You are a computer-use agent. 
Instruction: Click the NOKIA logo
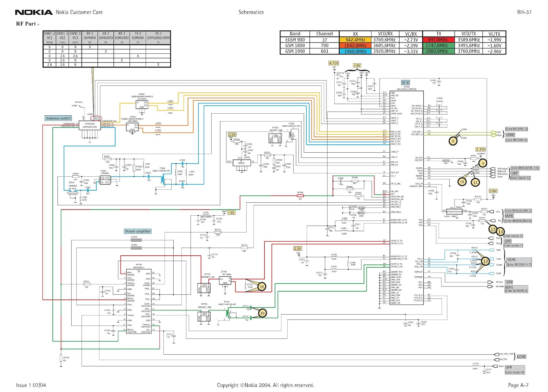[34, 12]
